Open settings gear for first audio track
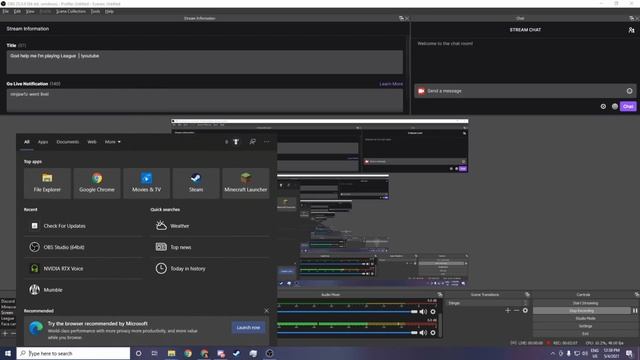 click(433, 311)
